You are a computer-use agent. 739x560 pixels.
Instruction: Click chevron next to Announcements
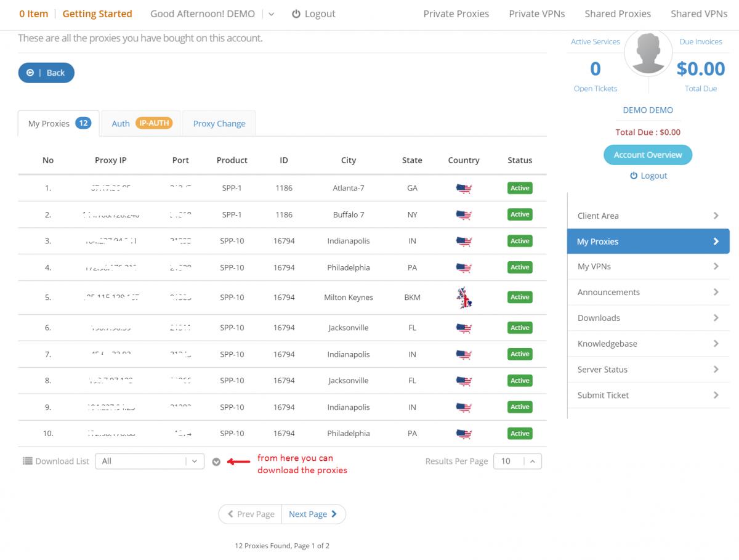pyautogui.click(x=716, y=292)
